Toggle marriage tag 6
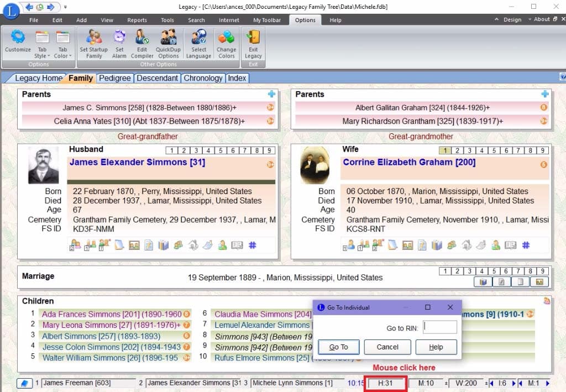This screenshot has height=392, width=566. 506,271
